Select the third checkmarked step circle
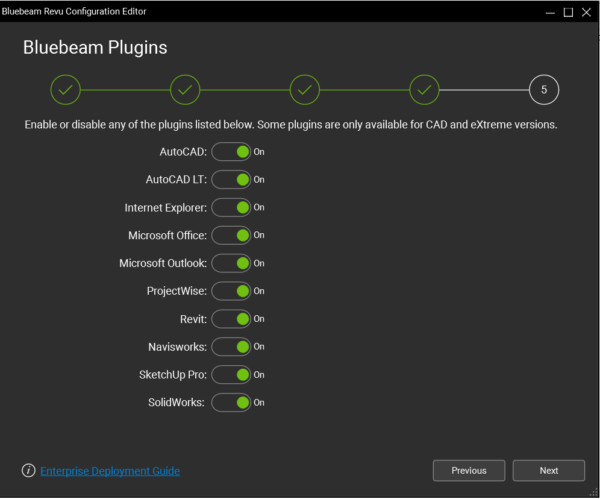The image size is (600, 499). coord(305,90)
